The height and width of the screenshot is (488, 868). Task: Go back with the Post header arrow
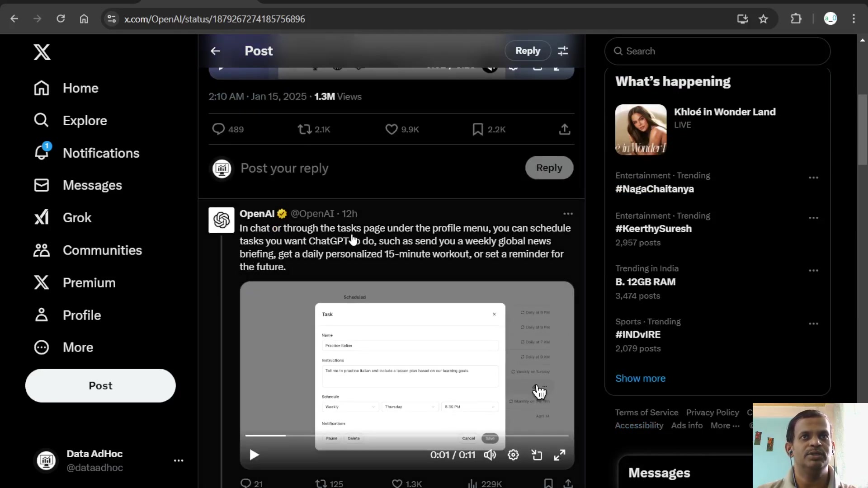coord(216,51)
